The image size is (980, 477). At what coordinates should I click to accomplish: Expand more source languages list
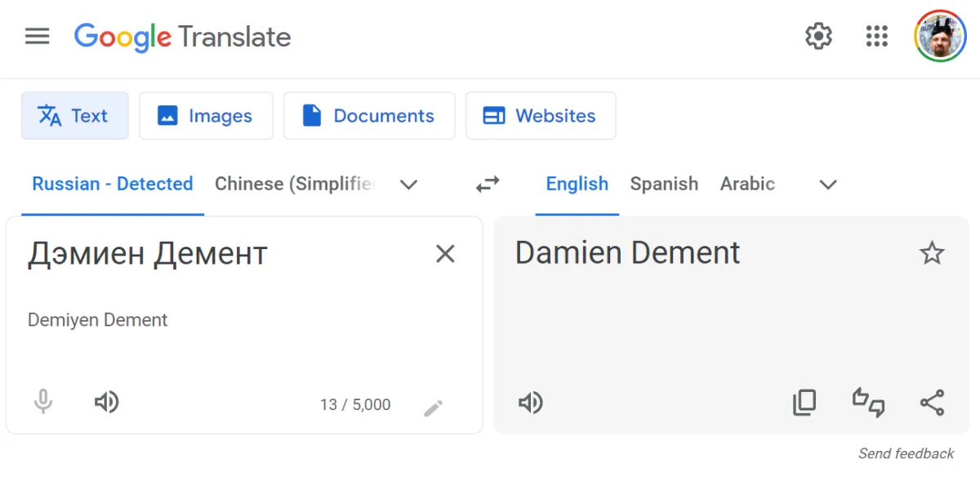pos(409,185)
